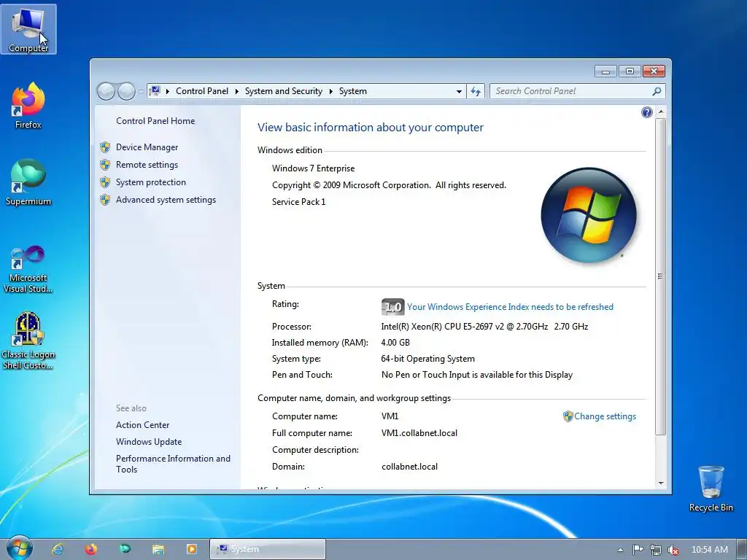Click the search magnifier icon
The image size is (747, 560).
point(657,91)
